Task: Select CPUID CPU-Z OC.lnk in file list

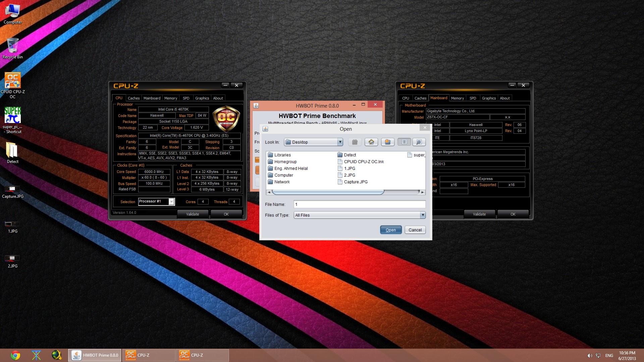Action: pyautogui.click(x=361, y=162)
